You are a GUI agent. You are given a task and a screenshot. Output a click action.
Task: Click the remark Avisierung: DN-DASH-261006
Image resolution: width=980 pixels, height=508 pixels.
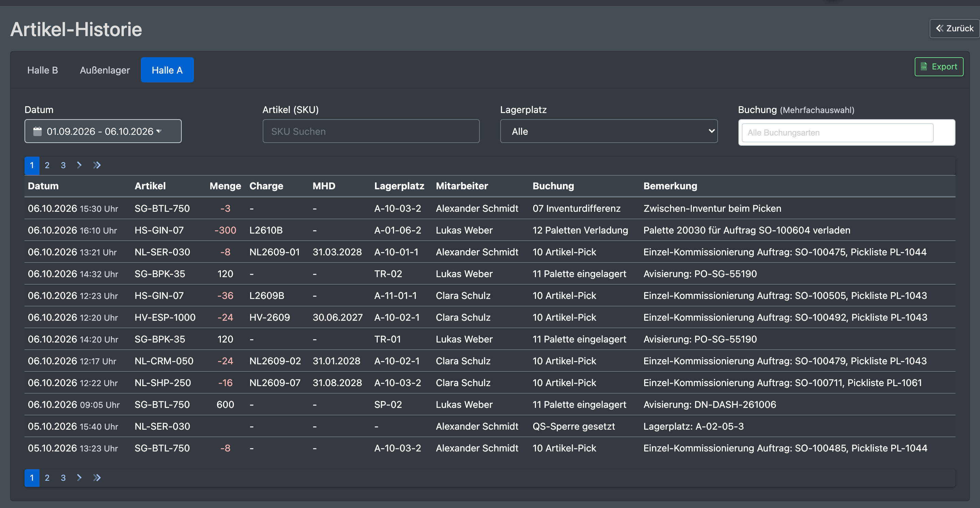point(709,404)
